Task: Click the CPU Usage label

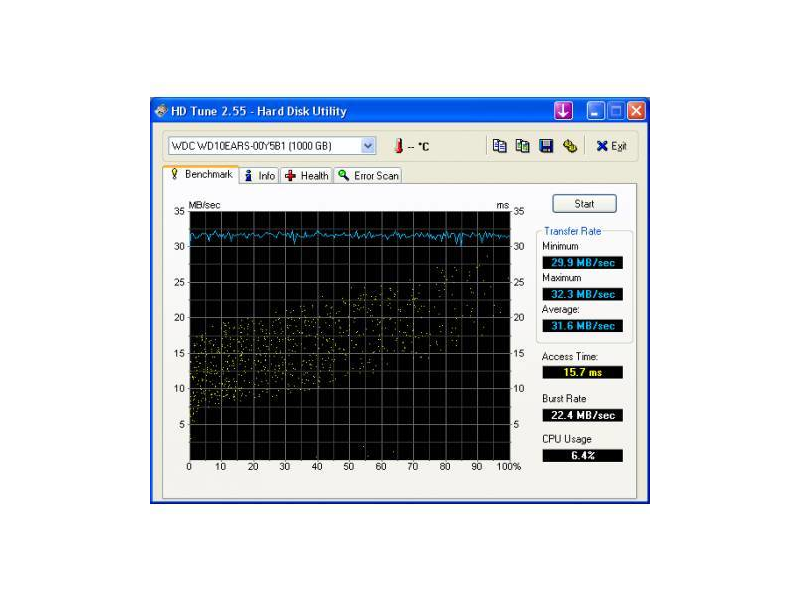Action: click(x=567, y=439)
